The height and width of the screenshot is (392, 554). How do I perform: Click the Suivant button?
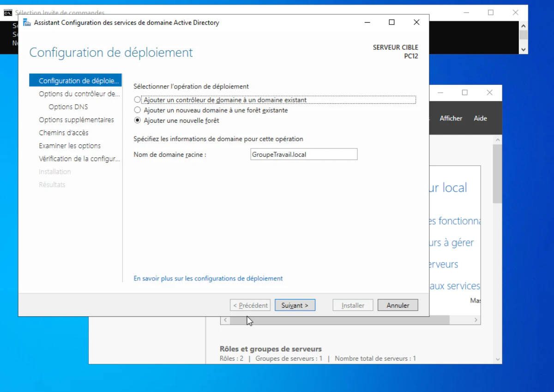point(295,305)
